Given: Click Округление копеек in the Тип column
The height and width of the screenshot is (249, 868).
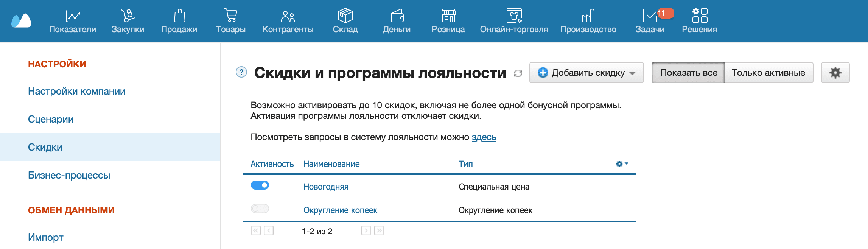Looking at the screenshot, I should point(495,210).
